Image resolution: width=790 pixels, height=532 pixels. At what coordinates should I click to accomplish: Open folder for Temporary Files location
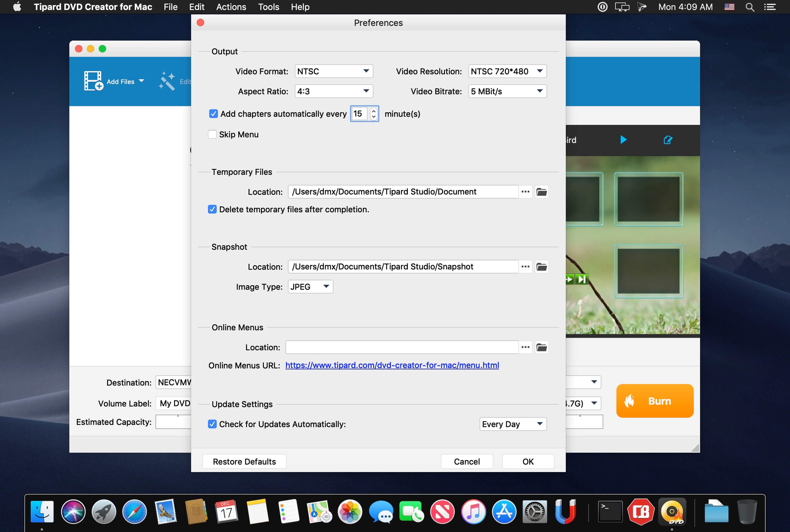point(541,192)
